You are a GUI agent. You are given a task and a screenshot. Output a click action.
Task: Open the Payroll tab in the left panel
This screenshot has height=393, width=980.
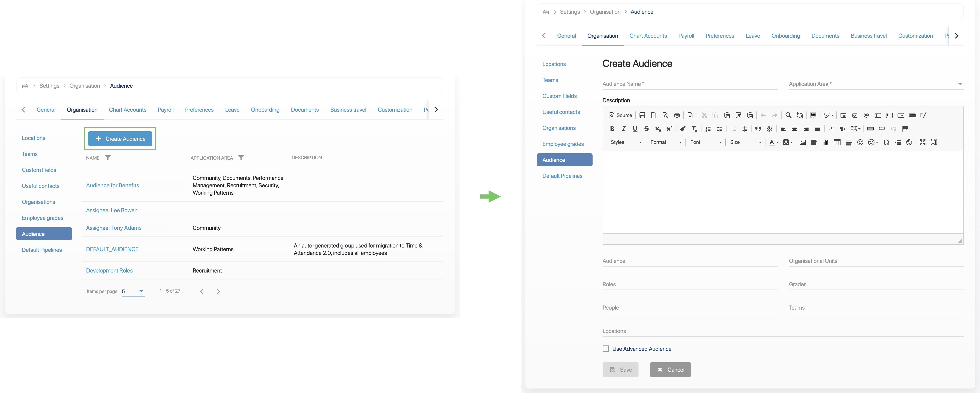[x=166, y=110]
